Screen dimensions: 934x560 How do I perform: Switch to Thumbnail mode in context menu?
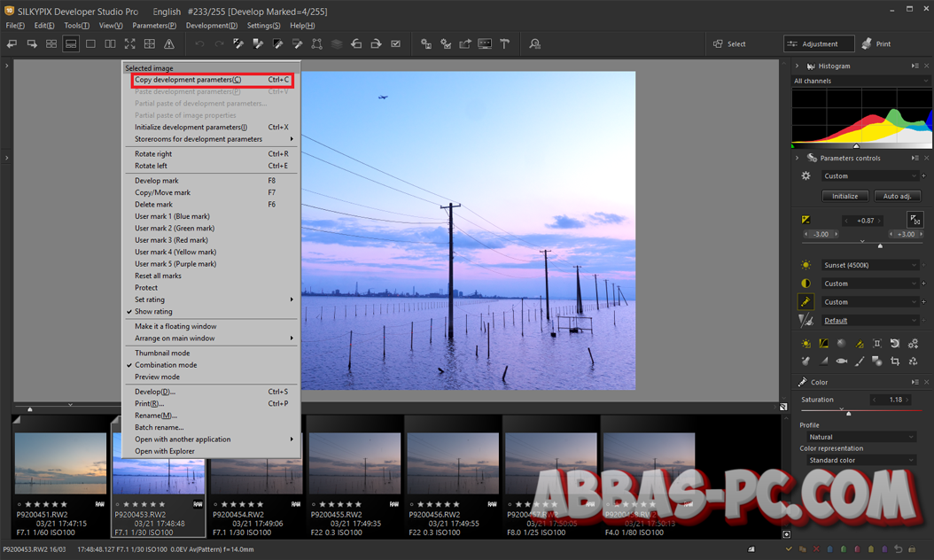(x=162, y=353)
